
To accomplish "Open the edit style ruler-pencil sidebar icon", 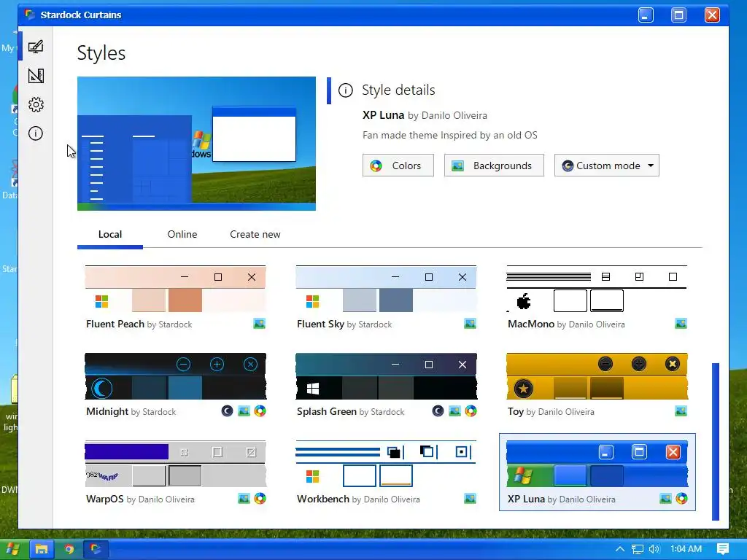I will click(x=36, y=76).
